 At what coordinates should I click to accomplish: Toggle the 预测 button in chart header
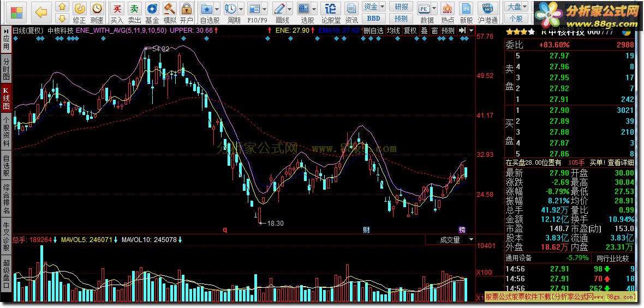click(x=448, y=31)
